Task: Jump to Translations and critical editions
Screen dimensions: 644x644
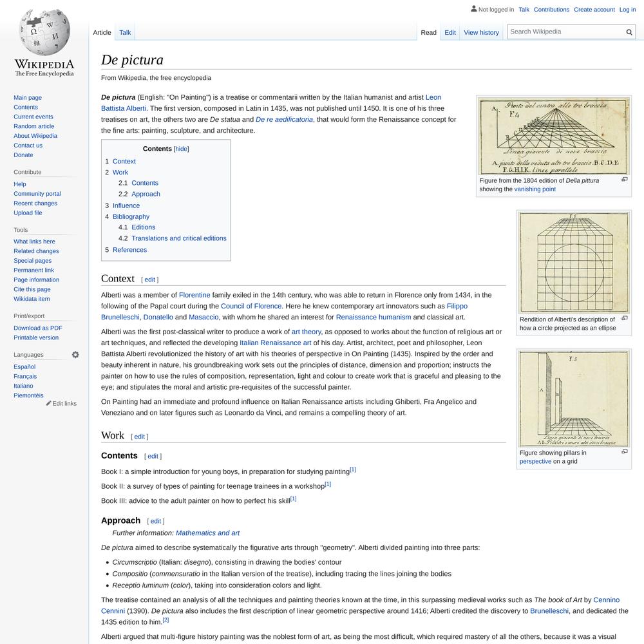Action: 179,238
